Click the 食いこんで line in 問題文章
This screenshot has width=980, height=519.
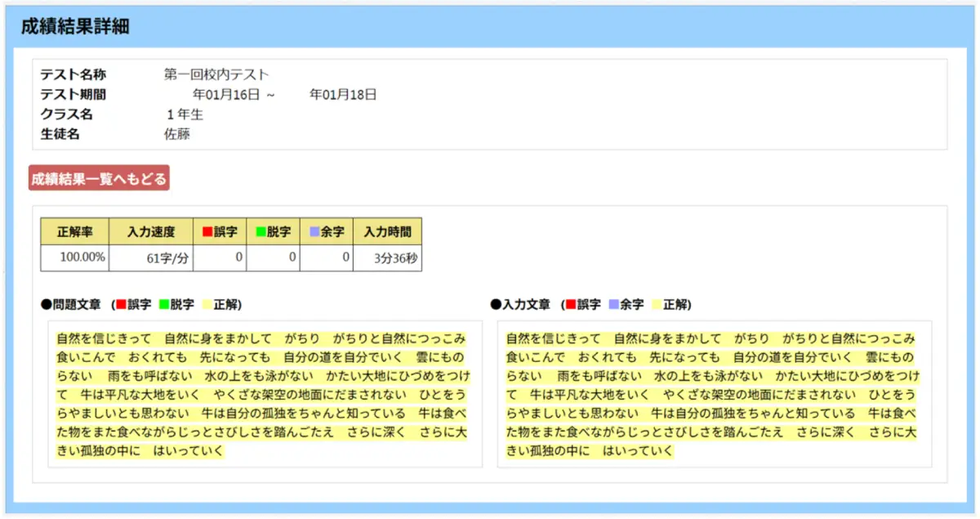tap(262, 357)
